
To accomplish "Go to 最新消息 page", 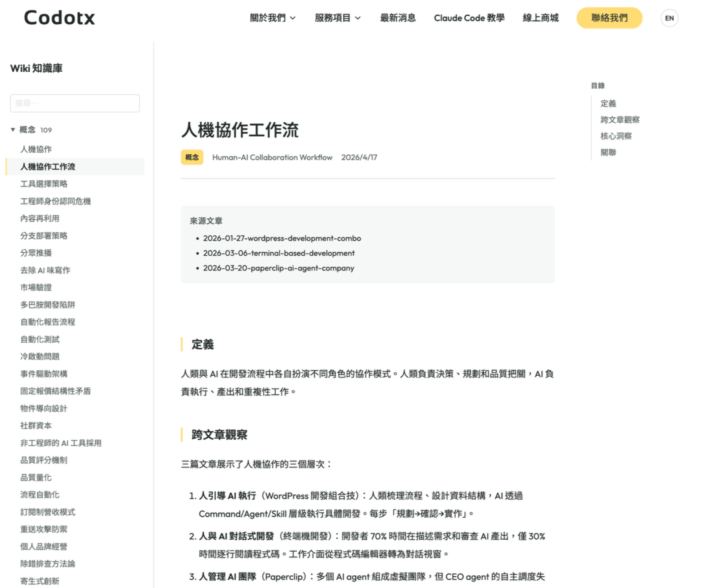I will (x=398, y=18).
